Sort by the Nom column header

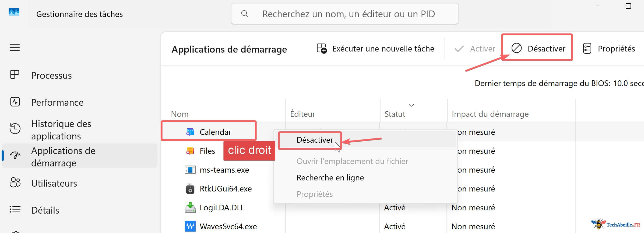(180, 114)
